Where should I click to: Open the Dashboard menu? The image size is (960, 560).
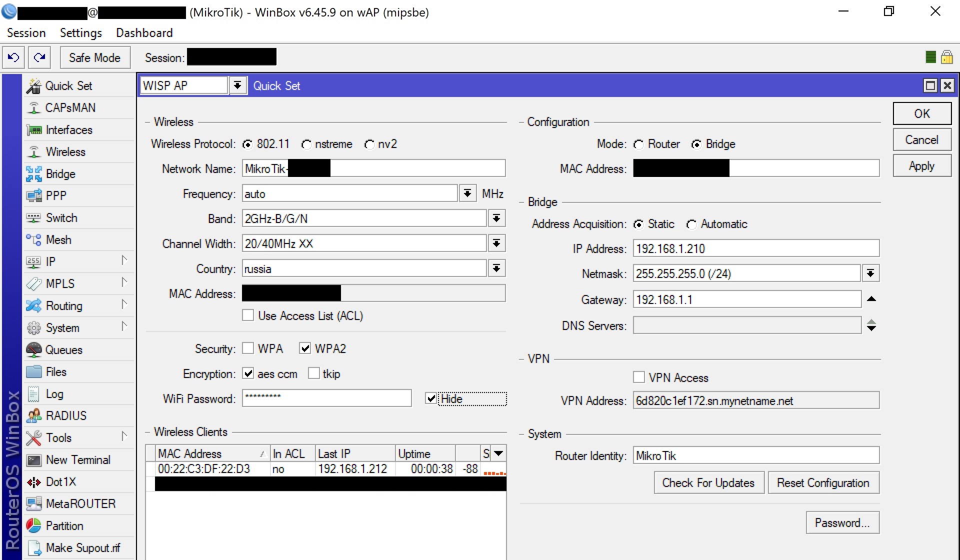click(x=144, y=33)
